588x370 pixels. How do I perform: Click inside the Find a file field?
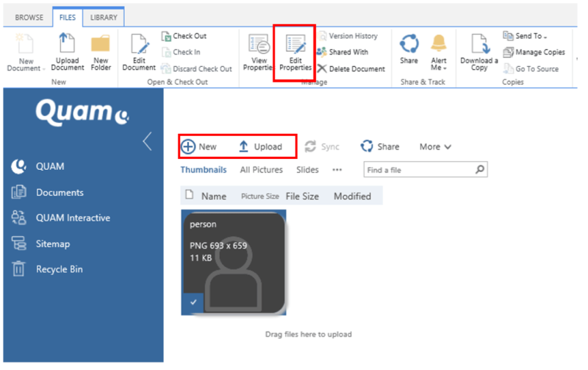click(417, 170)
